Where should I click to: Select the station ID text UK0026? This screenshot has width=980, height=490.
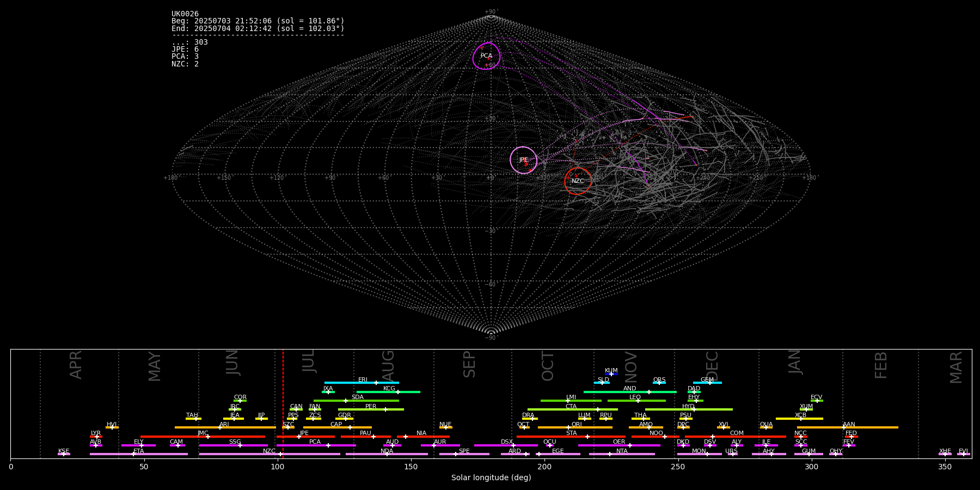[x=185, y=14]
